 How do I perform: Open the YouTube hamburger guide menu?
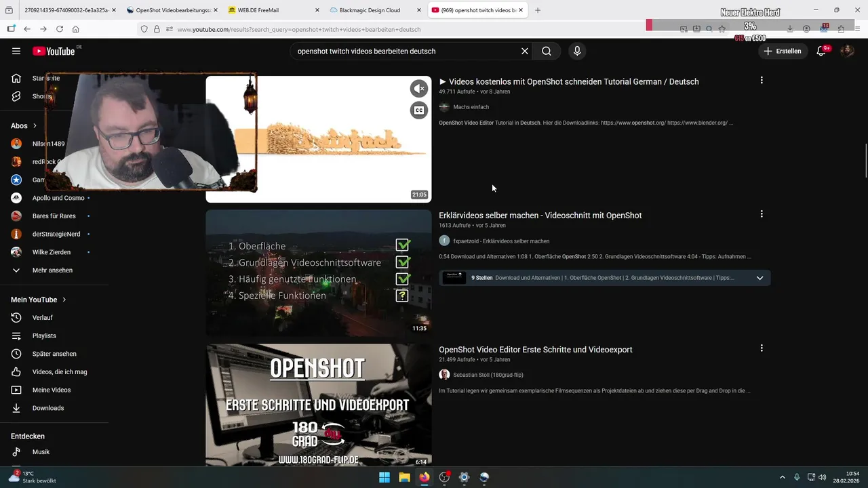tap(16, 51)
